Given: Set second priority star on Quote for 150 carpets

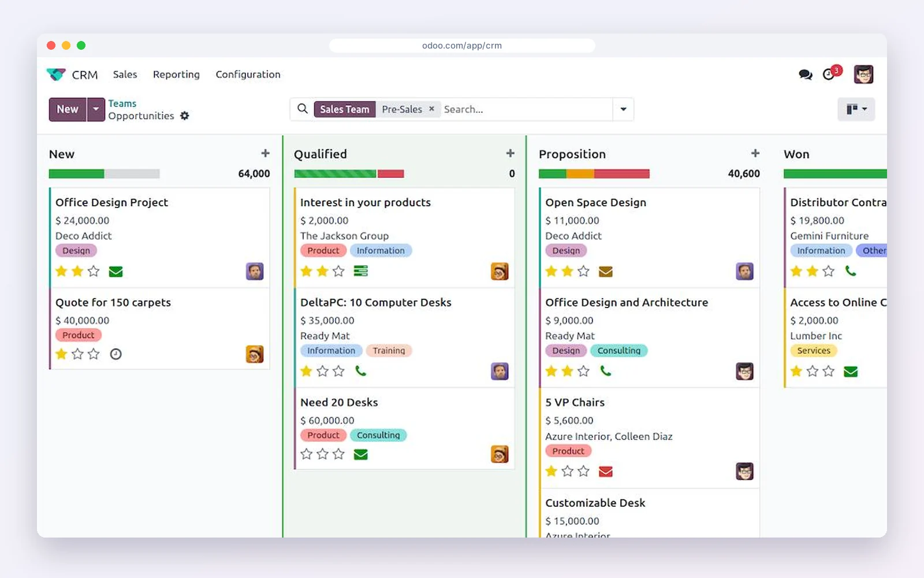Looking at the screenshot, I should click(x=77, y=354).
